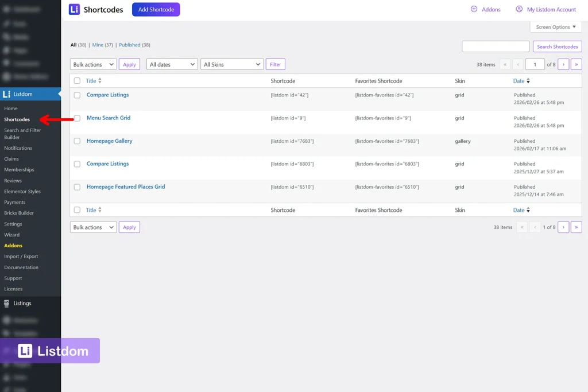Image resolution: width=588 pixels, height=392 pixels.
Task: Click the person icon next to My Listdom Account
Action: (520, 9)
